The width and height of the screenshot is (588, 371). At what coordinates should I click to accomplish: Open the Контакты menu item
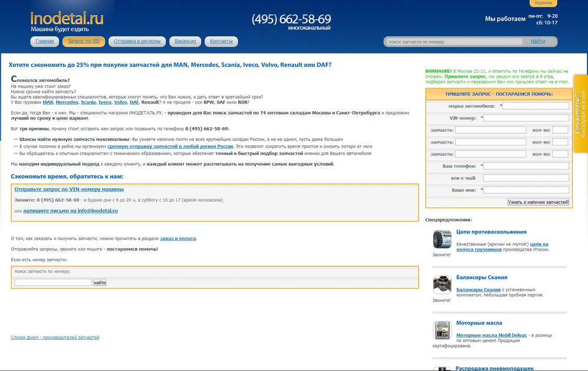pyautogui.click(x=221, y=41)
